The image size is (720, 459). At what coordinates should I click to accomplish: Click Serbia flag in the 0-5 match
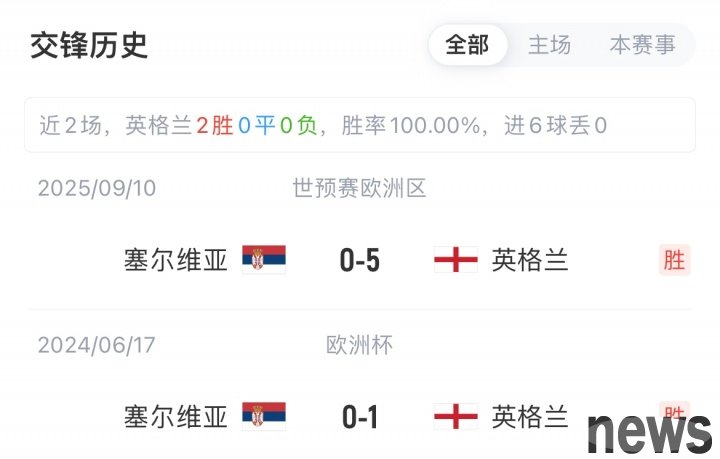[264, 260]
